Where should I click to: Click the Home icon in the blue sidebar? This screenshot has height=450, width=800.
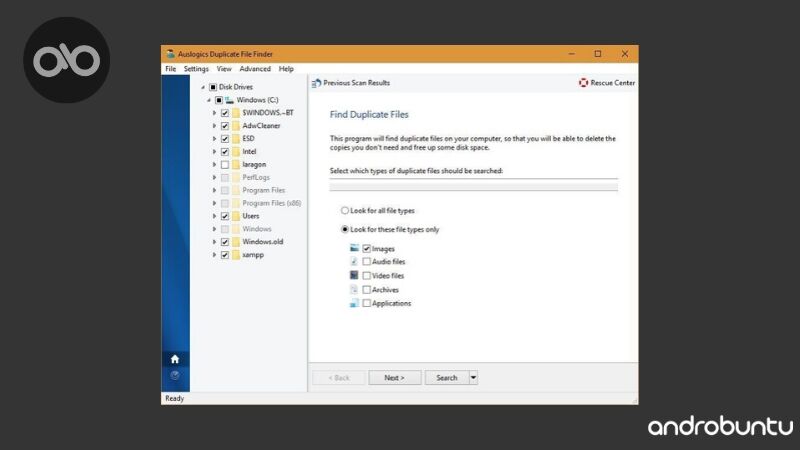pos(175,359)
